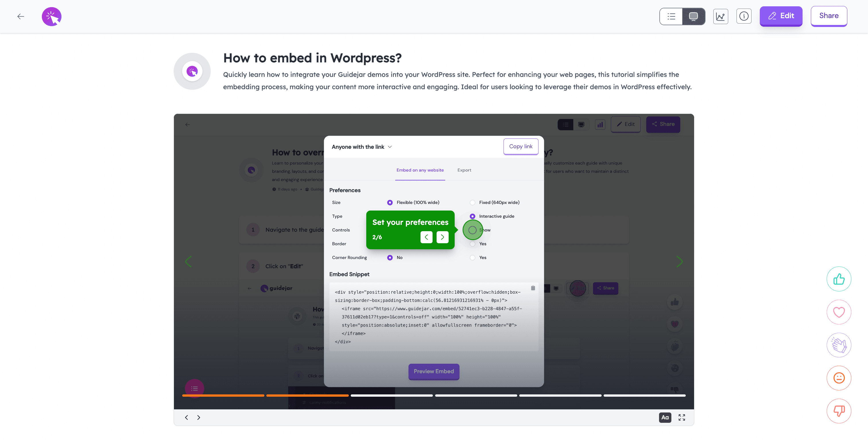Image resolution: width=868 pixels, height=440 pixels.
Task: Select Embed on any website tab
Action: [x=420, y=170]
